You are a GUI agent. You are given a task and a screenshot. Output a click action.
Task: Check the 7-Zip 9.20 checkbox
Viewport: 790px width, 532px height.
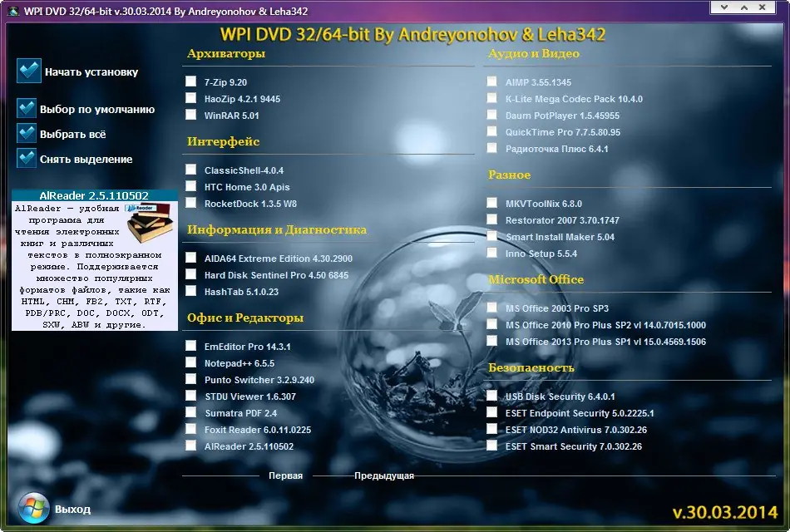point(191,81)
